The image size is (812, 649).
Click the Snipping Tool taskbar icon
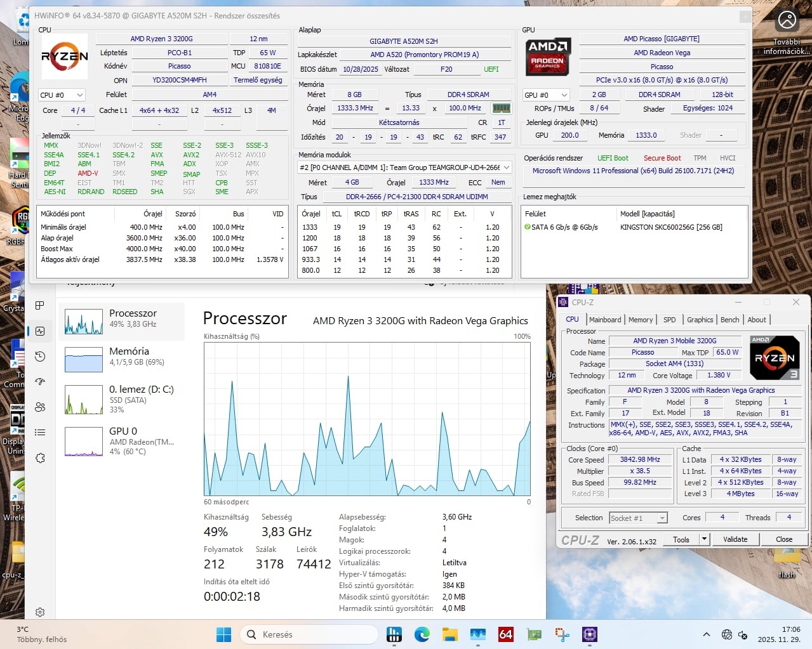(x=562, y=634)
